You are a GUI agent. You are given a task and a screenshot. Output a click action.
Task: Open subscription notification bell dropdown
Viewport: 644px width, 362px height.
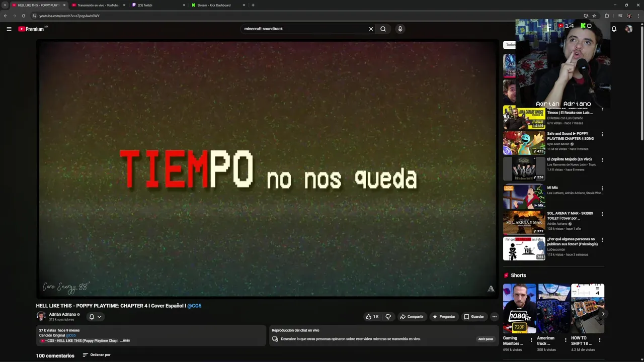(95, 317)
